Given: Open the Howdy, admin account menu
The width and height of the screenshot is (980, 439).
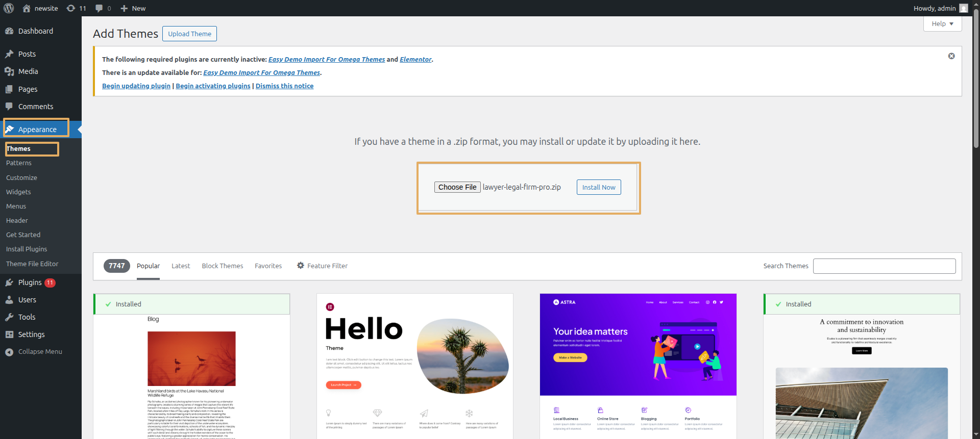Looking at the screenshot, I should click(934, 8).
